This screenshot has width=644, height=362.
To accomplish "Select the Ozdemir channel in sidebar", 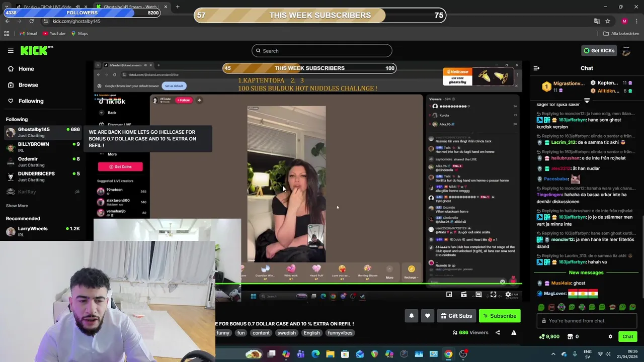I will point(43,161).
